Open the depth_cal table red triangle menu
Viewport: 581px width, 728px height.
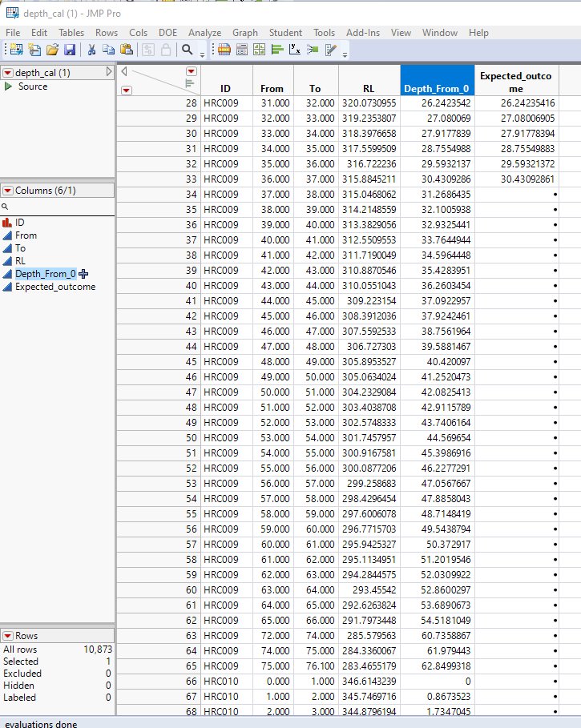(8, 73)
